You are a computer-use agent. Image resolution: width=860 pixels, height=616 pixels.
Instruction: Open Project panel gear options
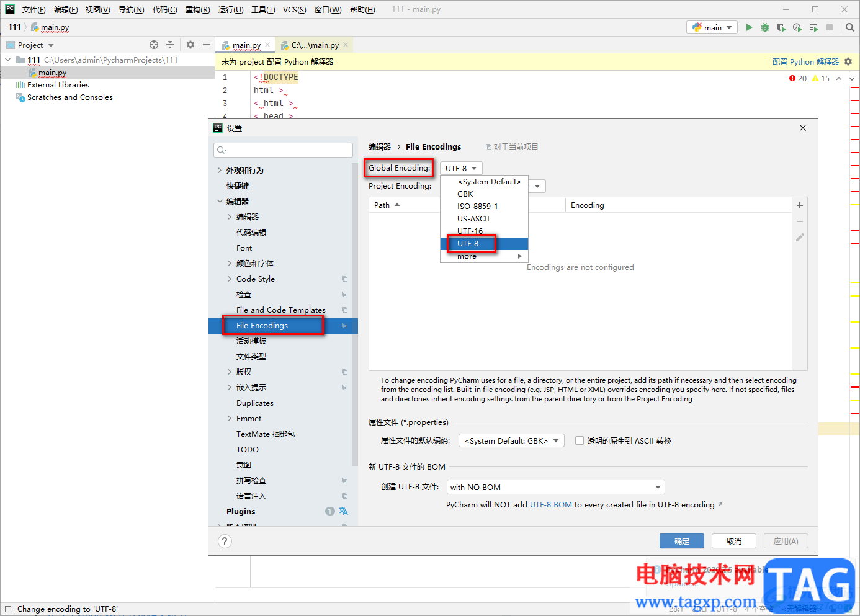point(190,45)
